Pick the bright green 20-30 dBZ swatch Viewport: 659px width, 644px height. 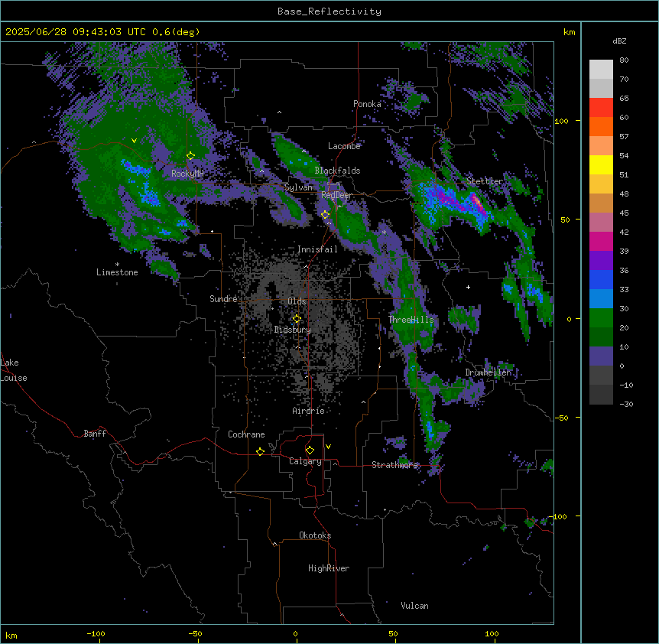(x=601, y=318)
